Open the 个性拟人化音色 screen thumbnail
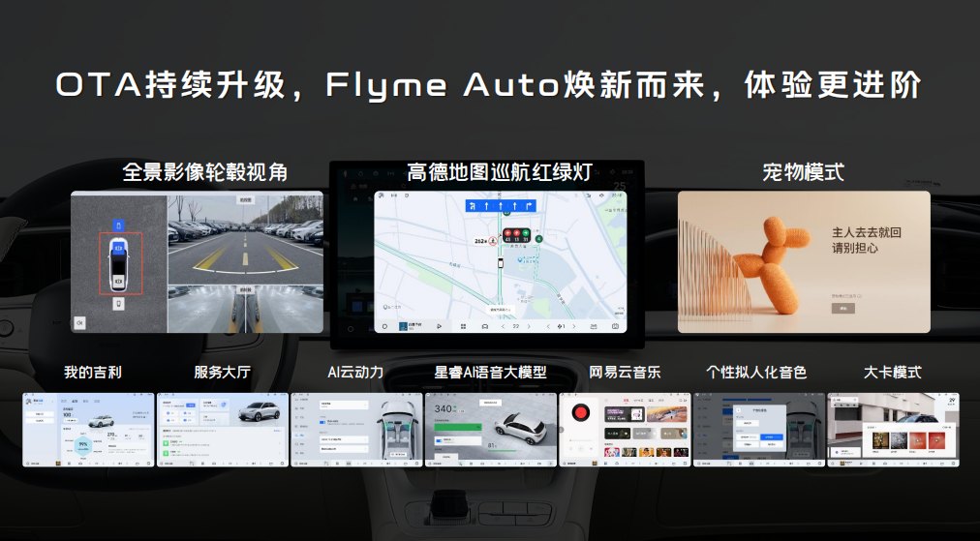The image size is (980, 541). [x=759, y=430]
